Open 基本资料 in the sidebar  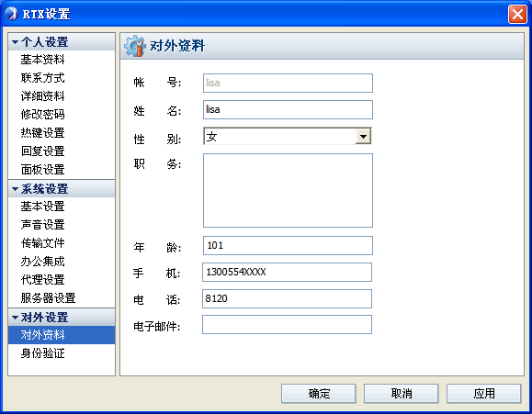coord(42,60)
